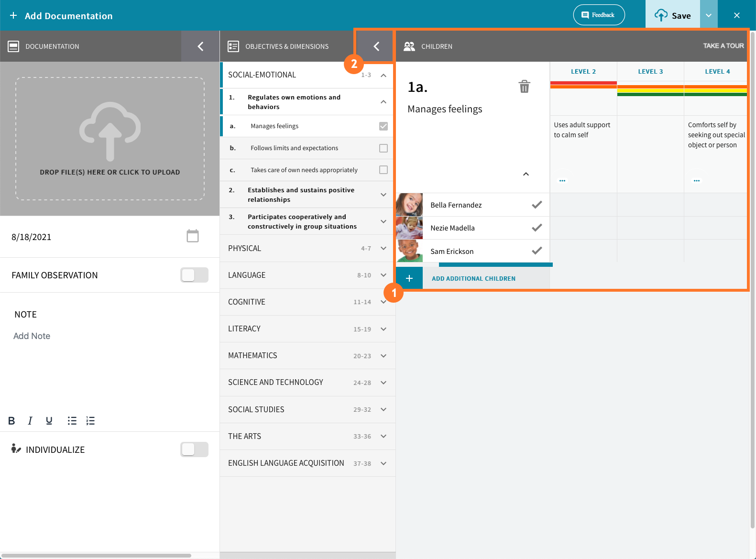Open the calendar date picker icon
The width and height of the screenshot is (756, 559).
(x=192, y=236)
